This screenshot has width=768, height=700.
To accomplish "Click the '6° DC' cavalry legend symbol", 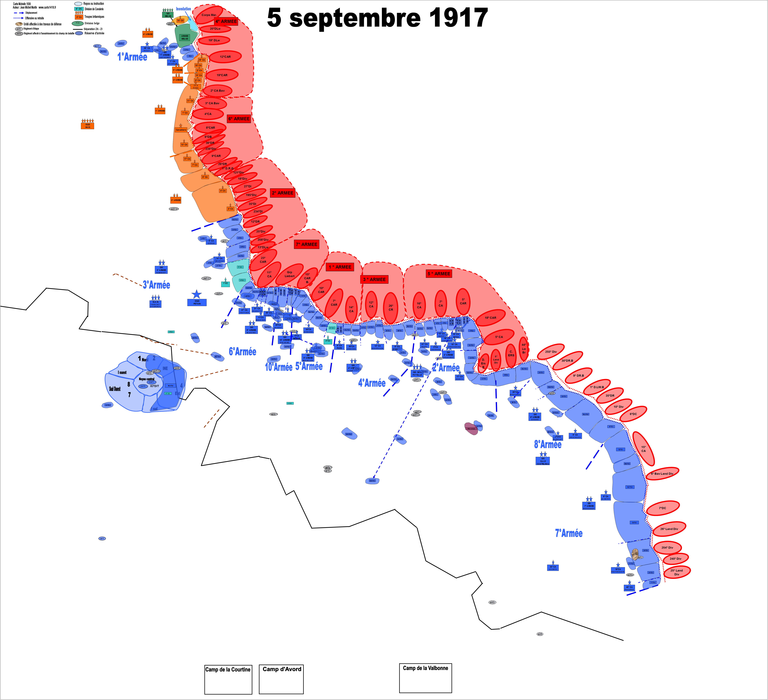I will pos(79,9).
